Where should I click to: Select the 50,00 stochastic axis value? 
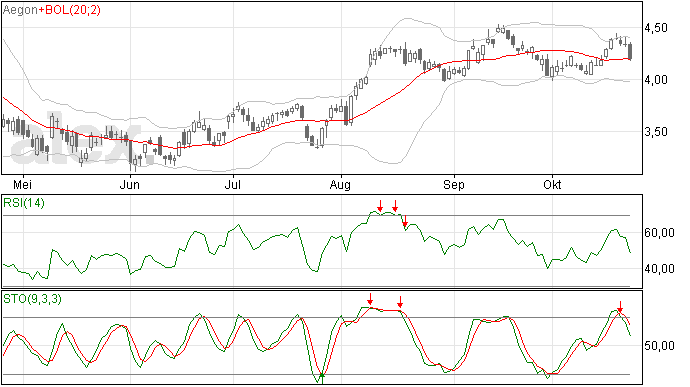pyautogui.click(x=659, y=346)
